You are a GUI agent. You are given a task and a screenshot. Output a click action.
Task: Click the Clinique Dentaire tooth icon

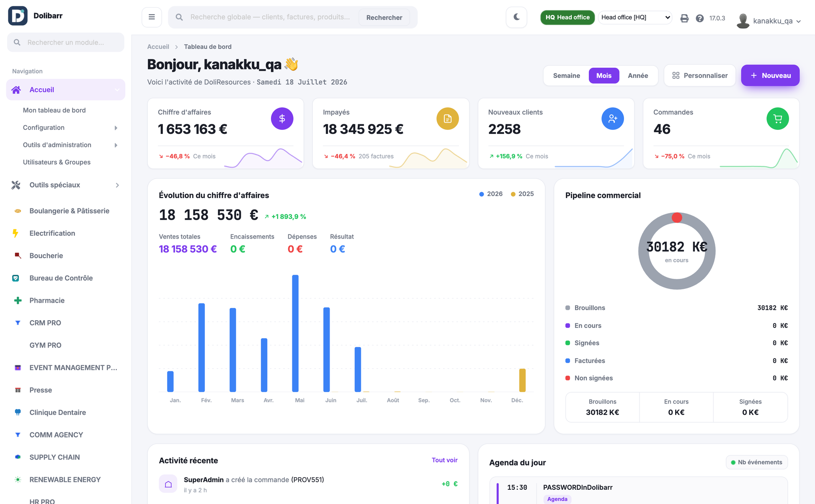18,412
